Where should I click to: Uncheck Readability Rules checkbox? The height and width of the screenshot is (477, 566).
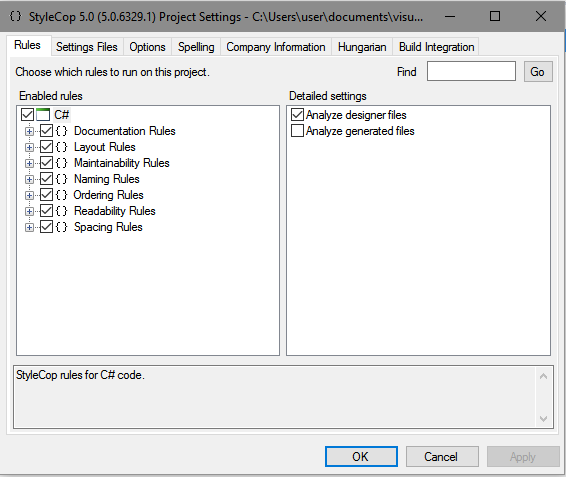47,211
